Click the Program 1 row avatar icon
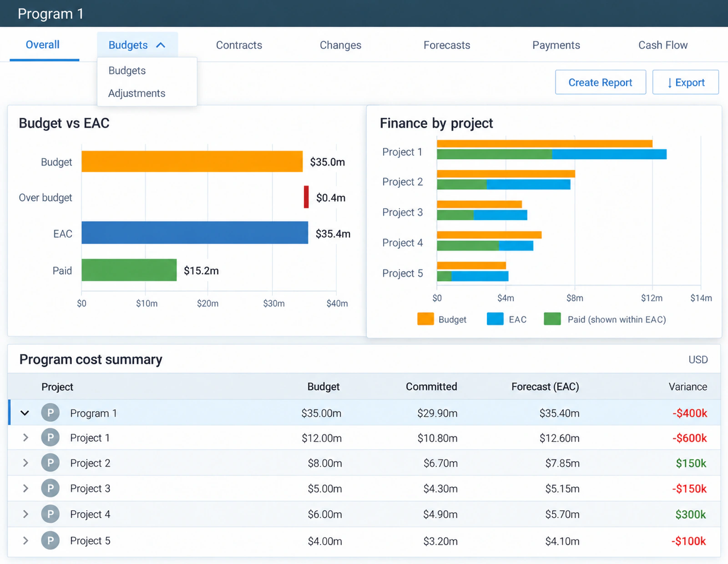 pos(51,413)
